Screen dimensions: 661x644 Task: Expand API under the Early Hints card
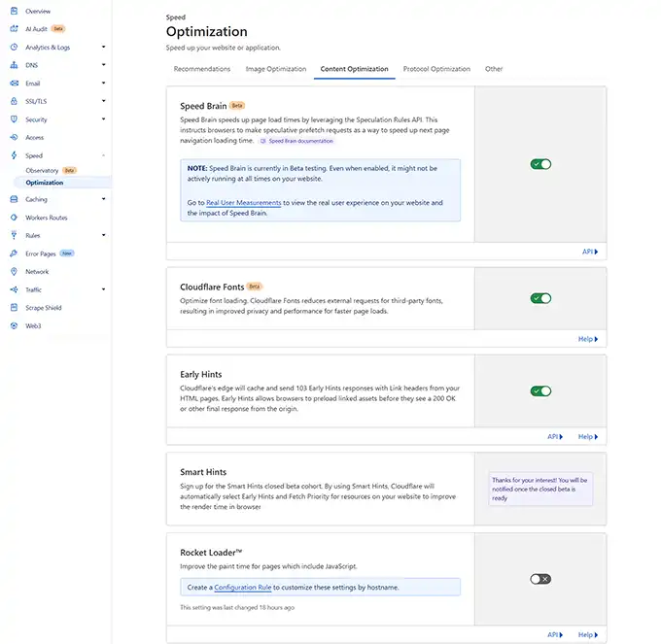click(555, 437)
